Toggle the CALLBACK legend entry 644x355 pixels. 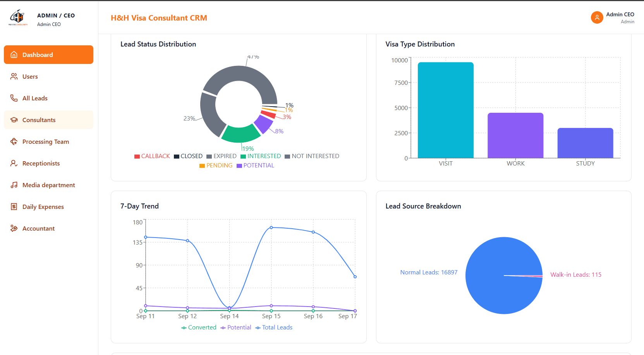(152, 156)
